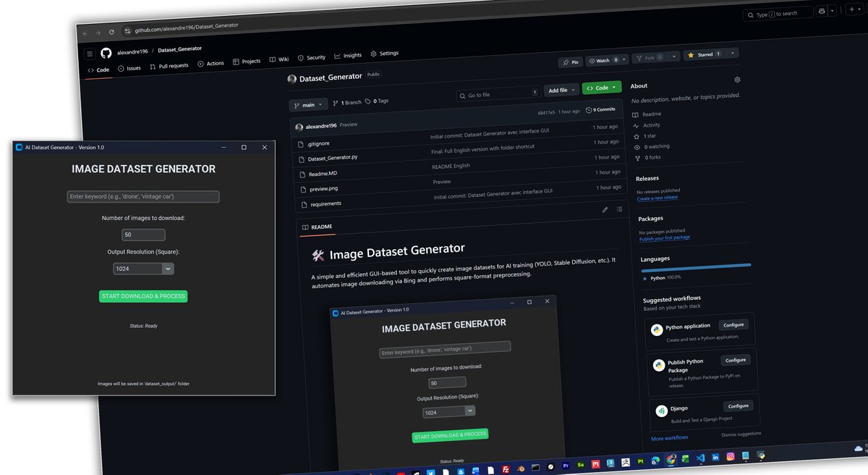Expand the Fork options dropdown arrow
The image size is (868, 475).
tap(675, 56)
